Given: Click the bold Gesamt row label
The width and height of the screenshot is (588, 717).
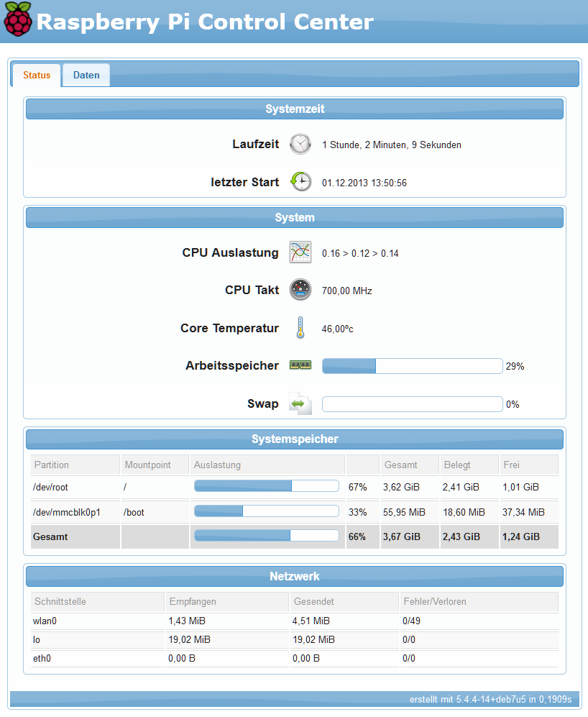Looking at the screenshot, I should 50,536.
